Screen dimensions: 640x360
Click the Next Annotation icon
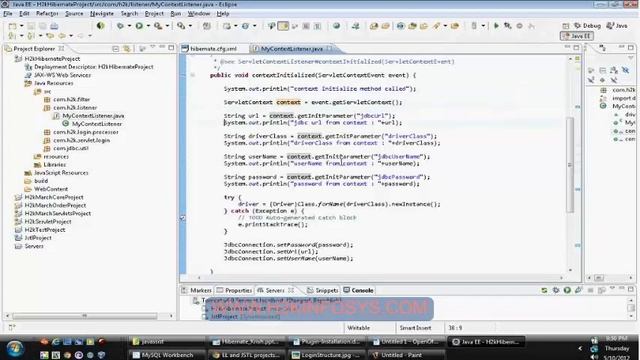[12, 36]
